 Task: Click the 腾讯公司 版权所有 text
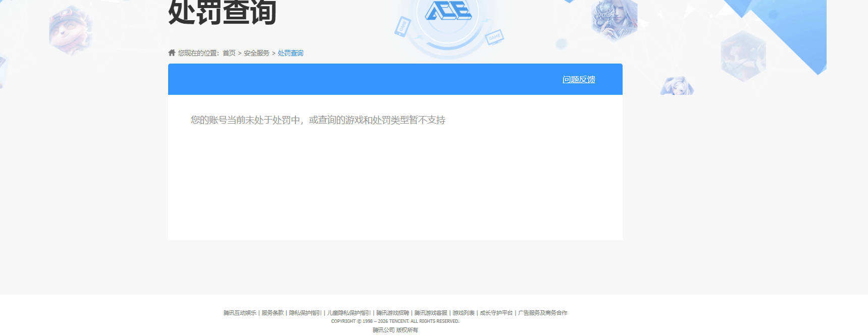click(395, 330)
